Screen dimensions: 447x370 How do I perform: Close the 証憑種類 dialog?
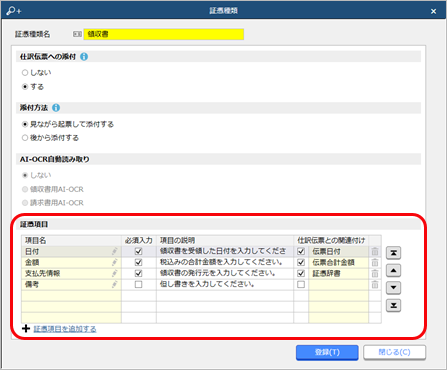(433, 11)
